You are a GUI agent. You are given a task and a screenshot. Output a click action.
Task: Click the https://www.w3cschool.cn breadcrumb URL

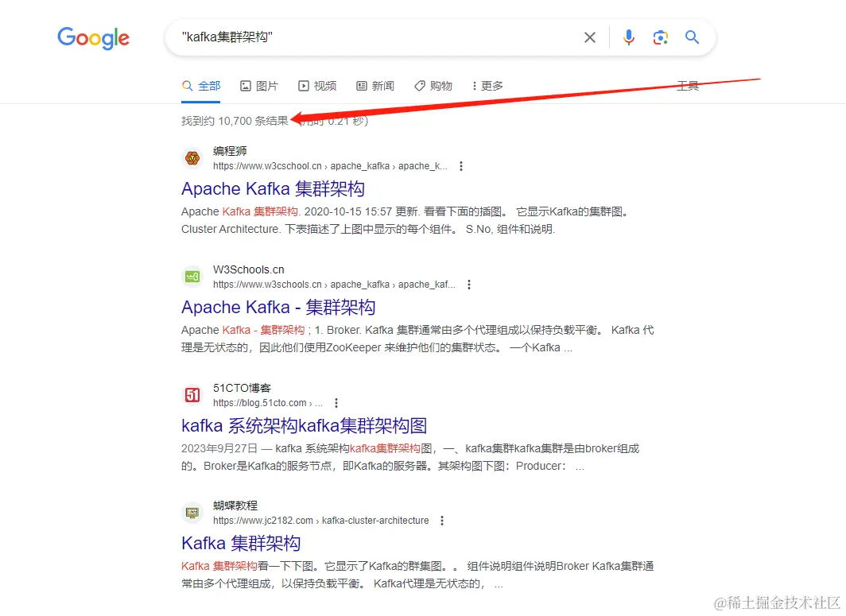click(330, 166)
